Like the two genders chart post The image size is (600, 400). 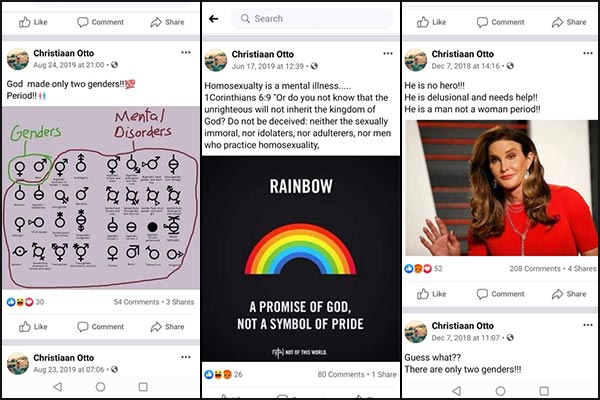click(x=33, y=327)
